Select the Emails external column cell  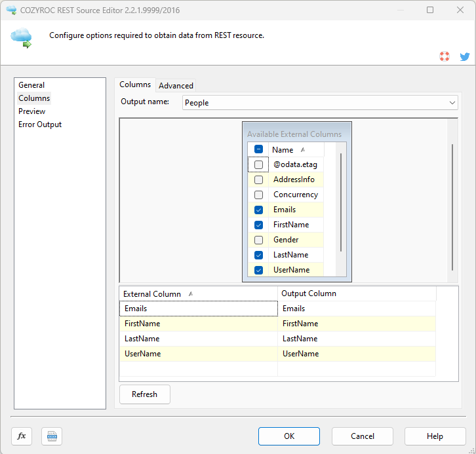coord(199,309)
